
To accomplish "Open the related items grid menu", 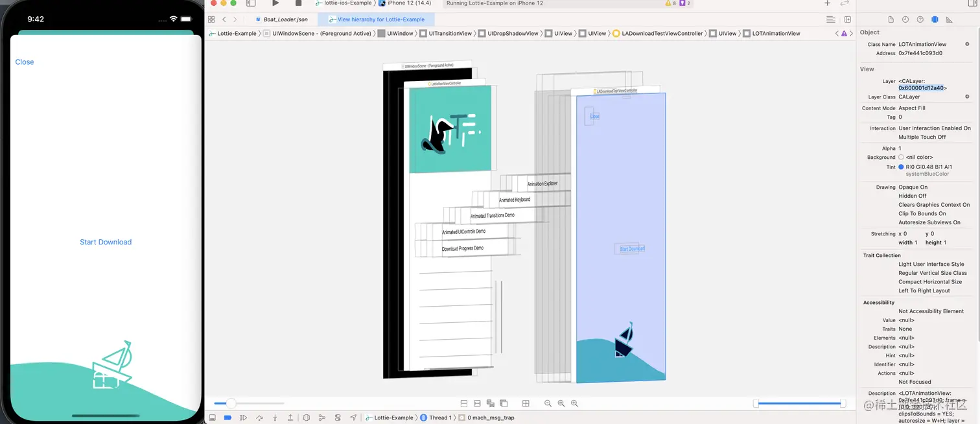I will pyautogui.click(x=211, y=19).
